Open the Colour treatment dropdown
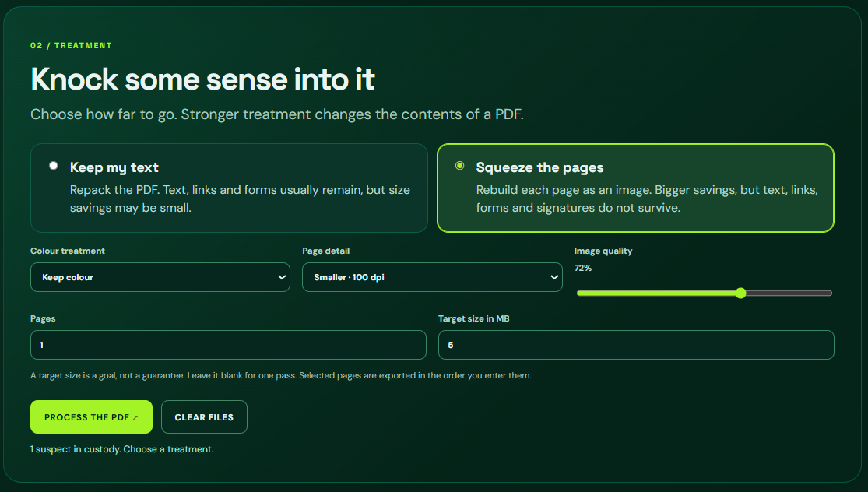 160,277
